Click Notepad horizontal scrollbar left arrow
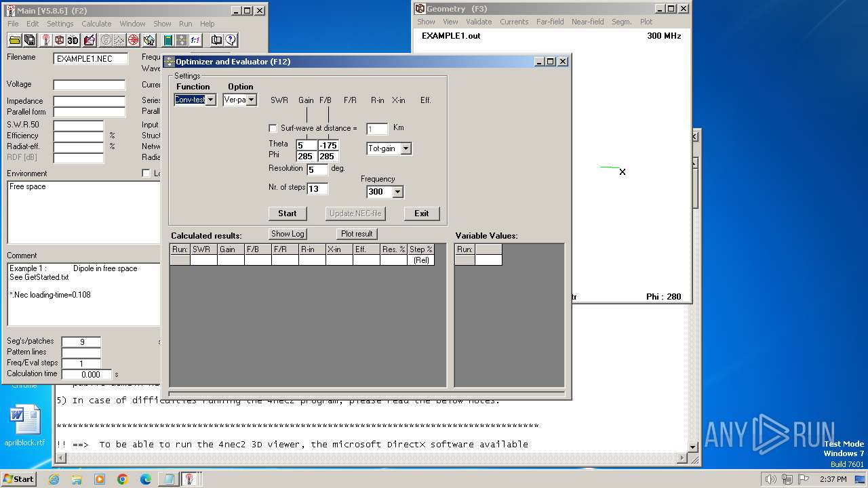 (x=60, y=459)
